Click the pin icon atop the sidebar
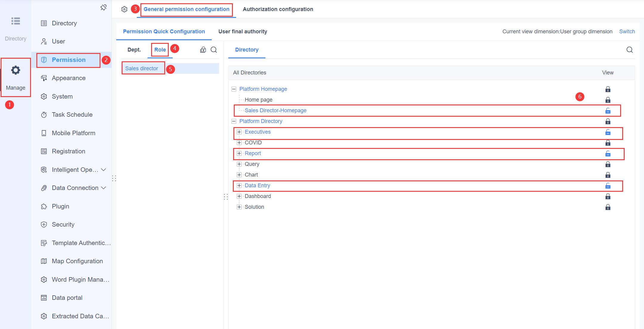The height and width of the screenshot is (329, 644). click(x=103, y=7)
